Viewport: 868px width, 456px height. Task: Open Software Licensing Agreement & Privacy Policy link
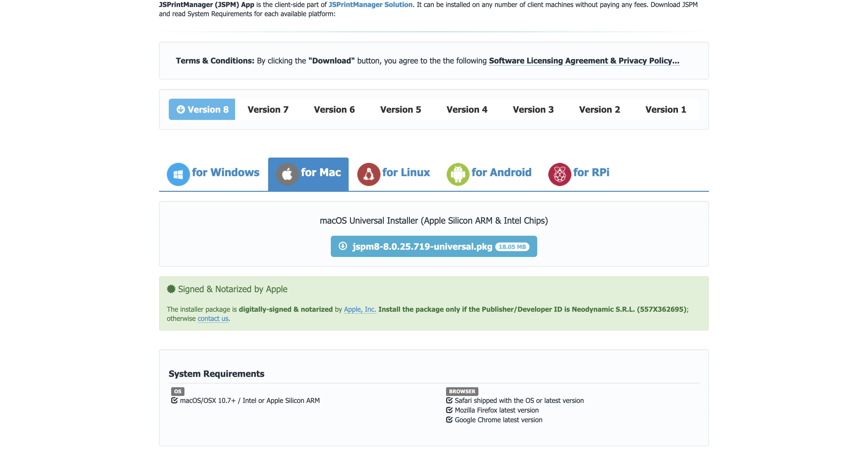(x=584, y=61)
